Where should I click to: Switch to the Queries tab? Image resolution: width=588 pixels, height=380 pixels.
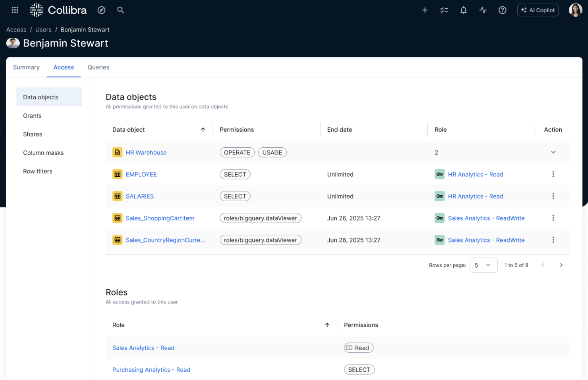tap(98, 67)
